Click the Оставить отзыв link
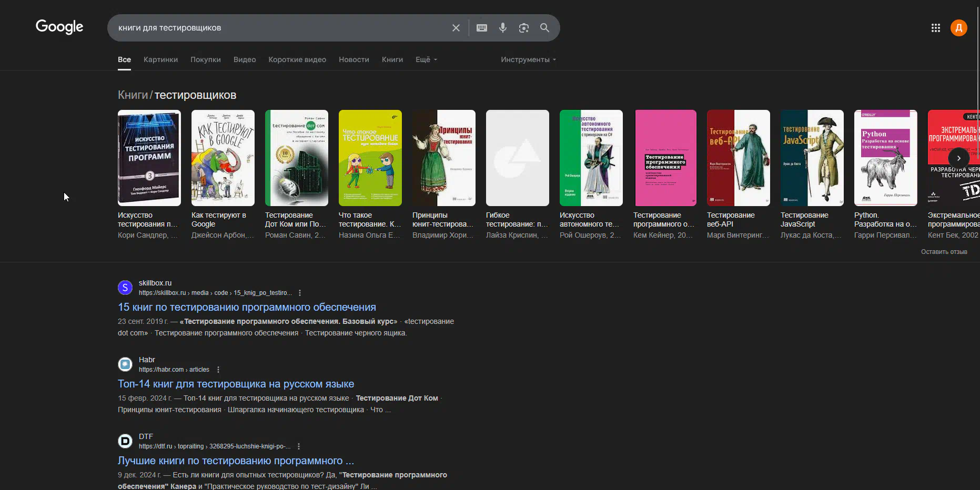Viewport: 980px width, 490px height. click(944, 252)
